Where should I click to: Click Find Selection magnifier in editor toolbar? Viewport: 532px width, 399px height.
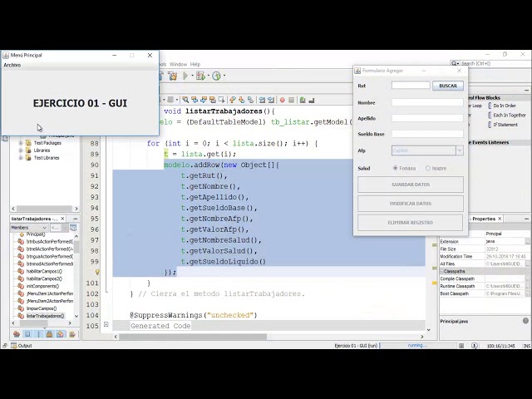coord(185,100)
